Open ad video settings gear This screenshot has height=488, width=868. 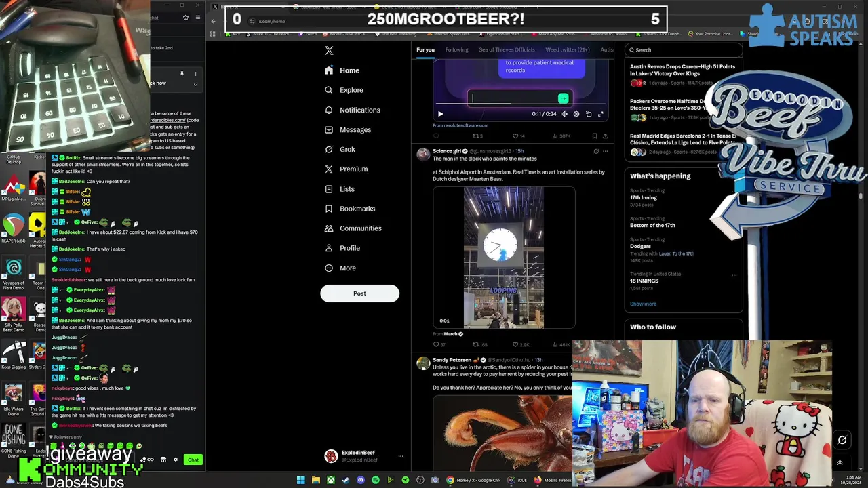[576, 114]
